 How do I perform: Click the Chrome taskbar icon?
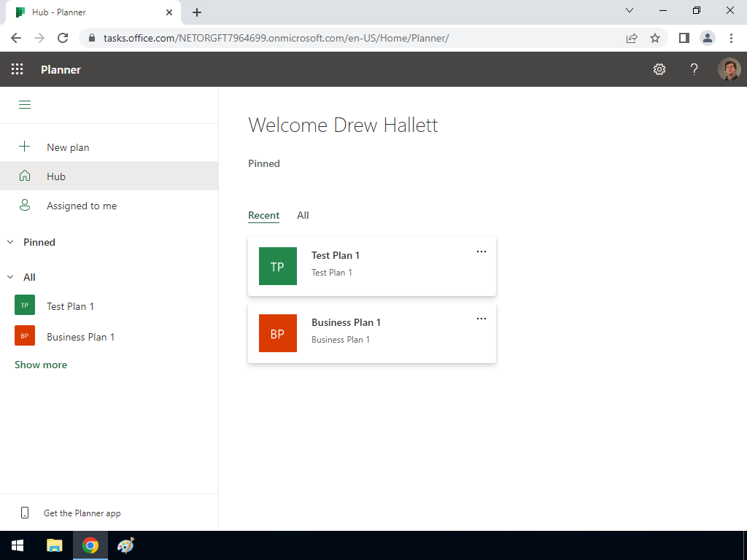point(90,545)
